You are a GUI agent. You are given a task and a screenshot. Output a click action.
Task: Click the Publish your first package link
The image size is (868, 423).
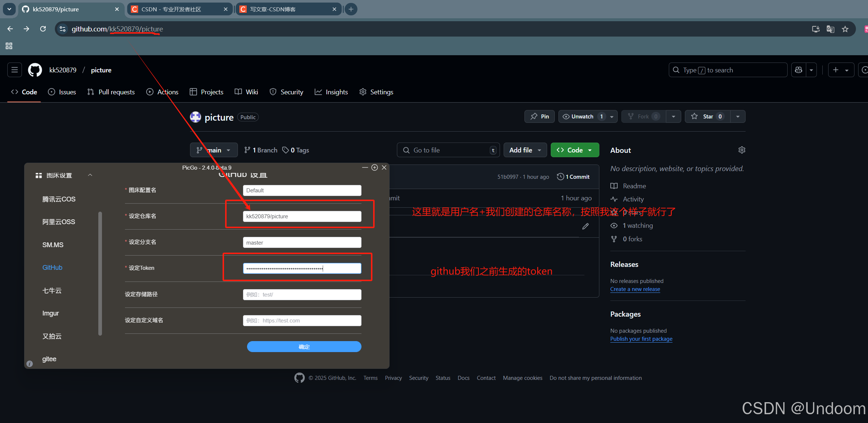pyautogui.click(x=641, y=339)
